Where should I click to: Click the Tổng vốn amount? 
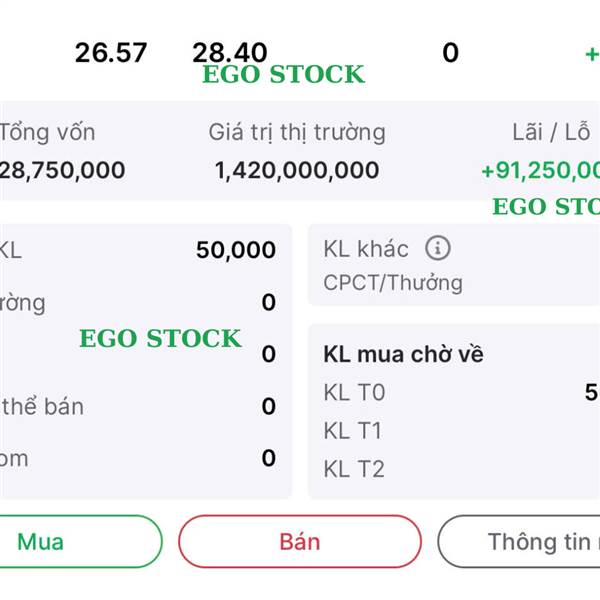click(62, 170)
